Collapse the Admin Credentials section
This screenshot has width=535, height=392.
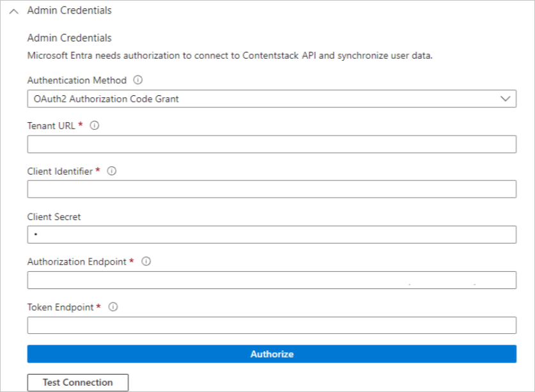click(14, 10)
